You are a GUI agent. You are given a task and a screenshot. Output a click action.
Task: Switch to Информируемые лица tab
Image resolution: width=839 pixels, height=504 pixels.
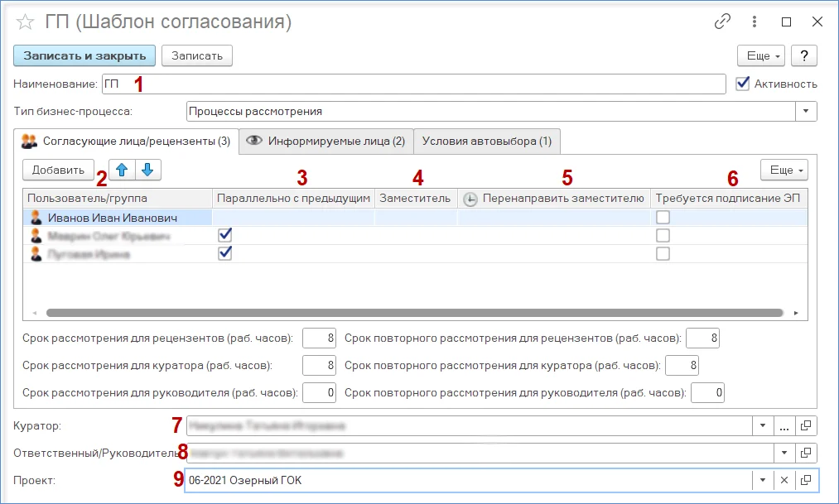coord(326,142)
